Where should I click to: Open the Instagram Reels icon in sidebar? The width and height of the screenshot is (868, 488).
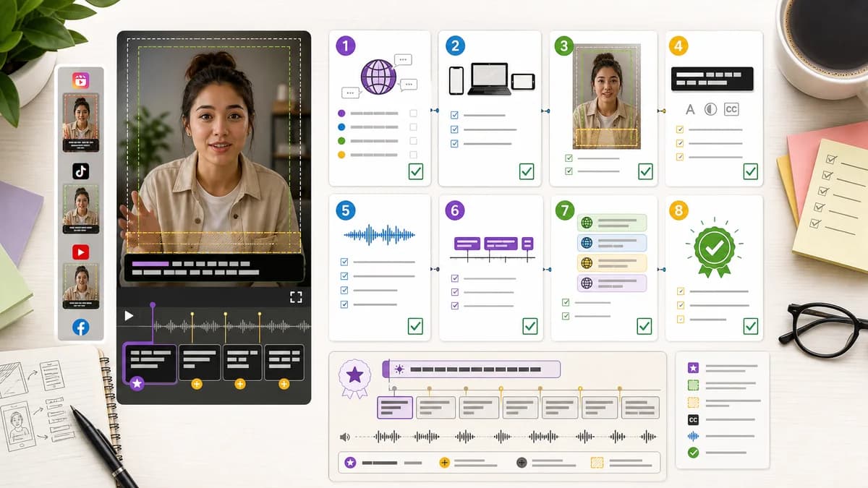(80, 80)
